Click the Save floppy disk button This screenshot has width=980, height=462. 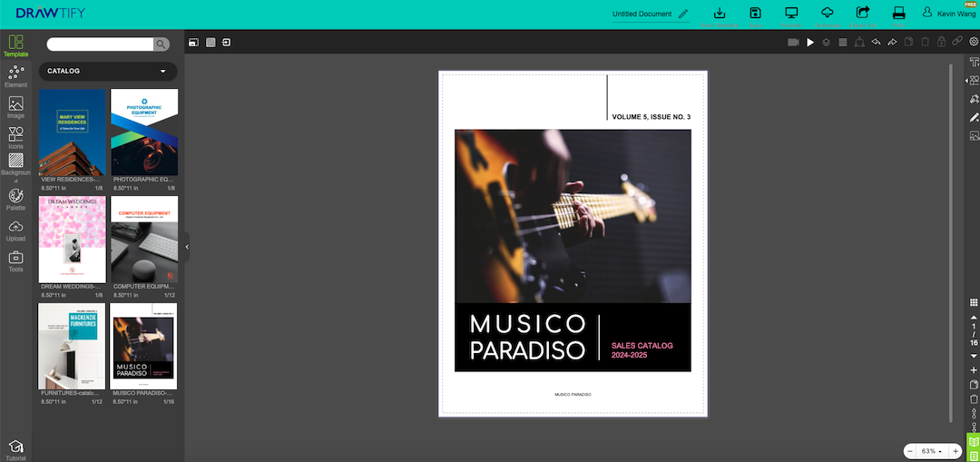pyautogui.click(x=756, y=16)
